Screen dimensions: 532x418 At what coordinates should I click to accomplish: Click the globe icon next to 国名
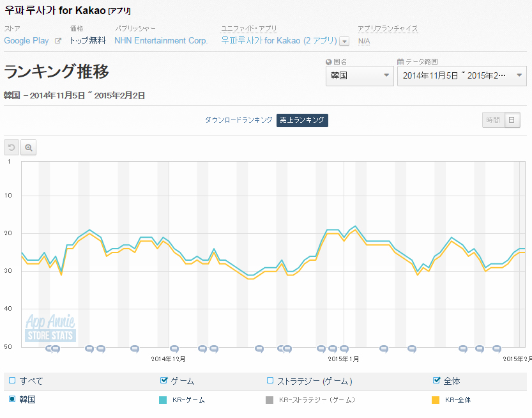pyautogui.click(x=328, y=62)
